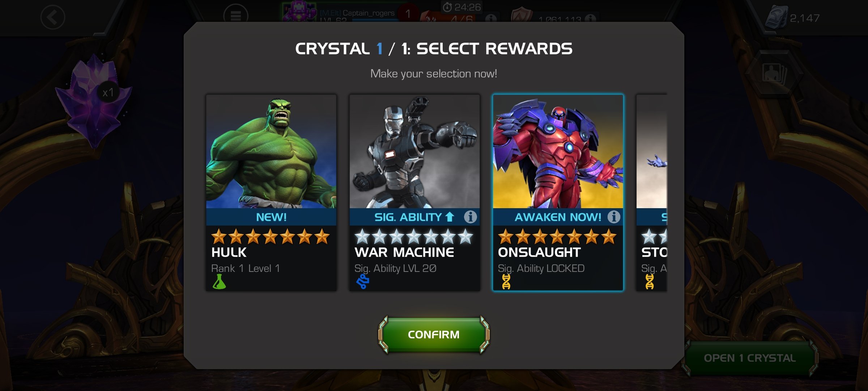Click the Awaken Now! banner

[x=558, y=217]
